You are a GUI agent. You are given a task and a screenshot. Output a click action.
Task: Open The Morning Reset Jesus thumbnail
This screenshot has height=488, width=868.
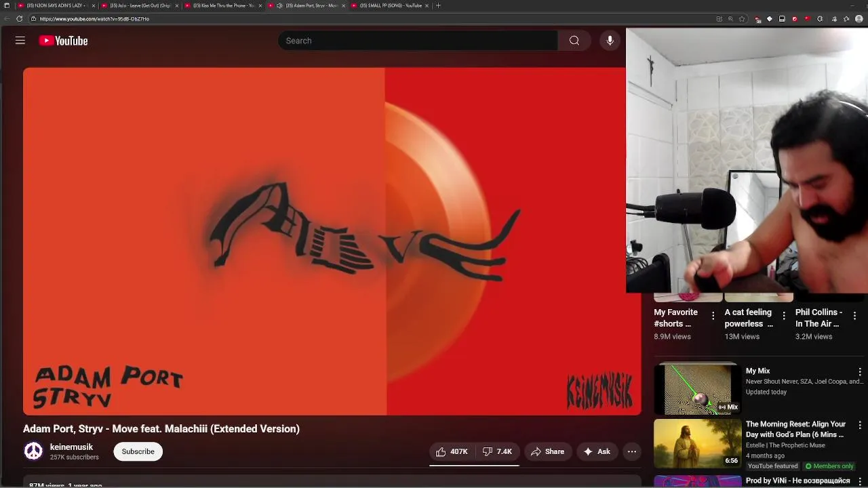(x=698, y=443)
